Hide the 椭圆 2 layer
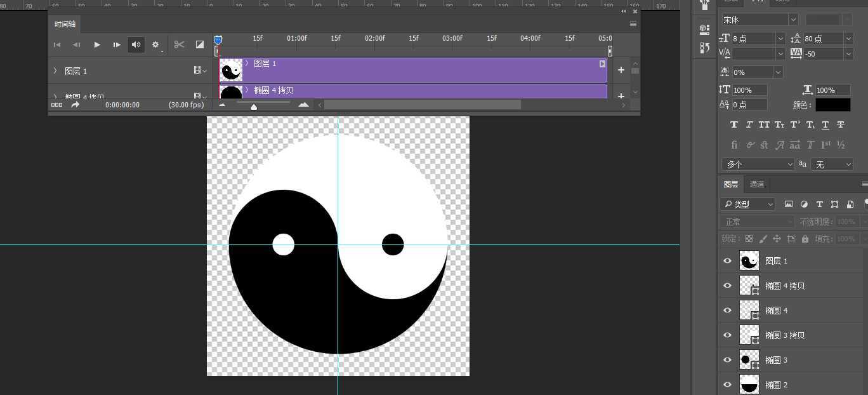 [728, 385]
